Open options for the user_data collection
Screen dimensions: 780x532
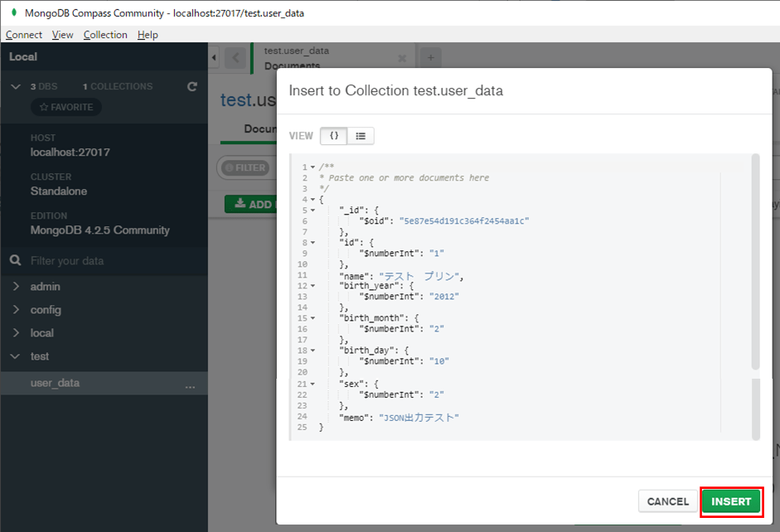pyautogui.click(x=191, y=385)
